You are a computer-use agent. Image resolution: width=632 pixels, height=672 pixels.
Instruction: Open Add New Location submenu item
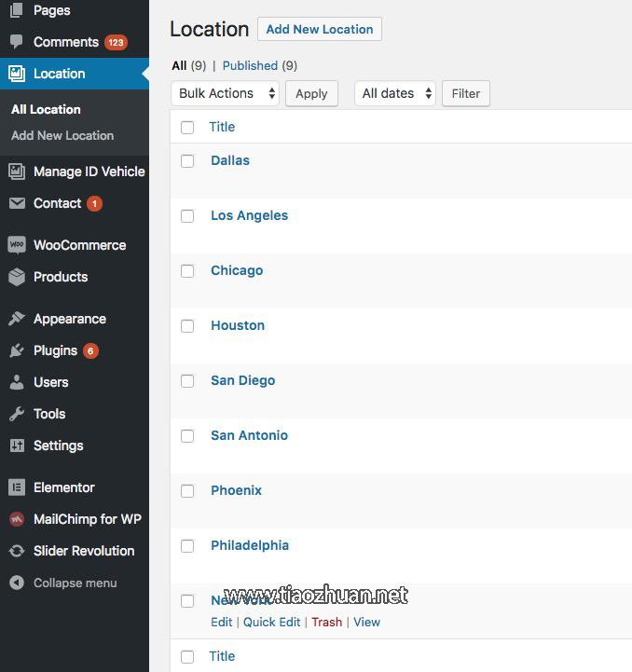tap(62, 135)
